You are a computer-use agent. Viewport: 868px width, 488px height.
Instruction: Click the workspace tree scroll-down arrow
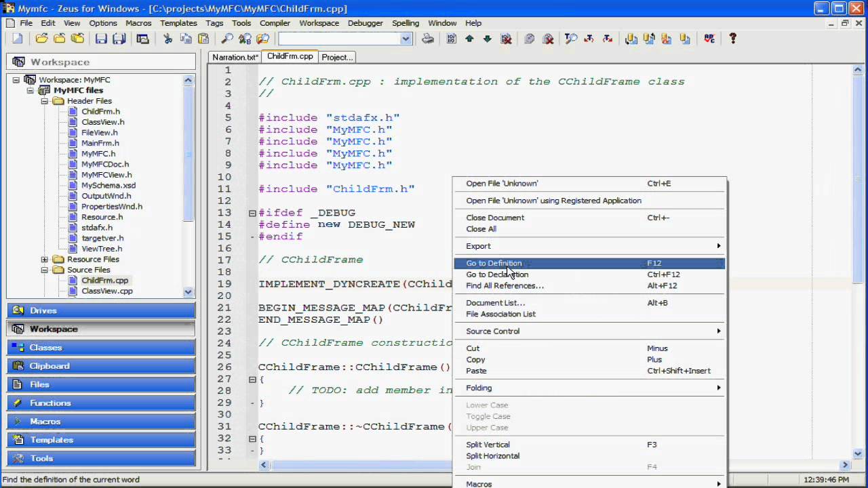coord(189,292)
